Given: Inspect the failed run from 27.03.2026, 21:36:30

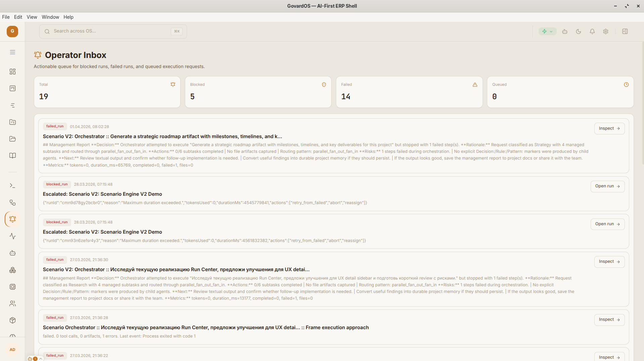Looking at the screenshot, I should pyautogui.click(x=609, y=262).
